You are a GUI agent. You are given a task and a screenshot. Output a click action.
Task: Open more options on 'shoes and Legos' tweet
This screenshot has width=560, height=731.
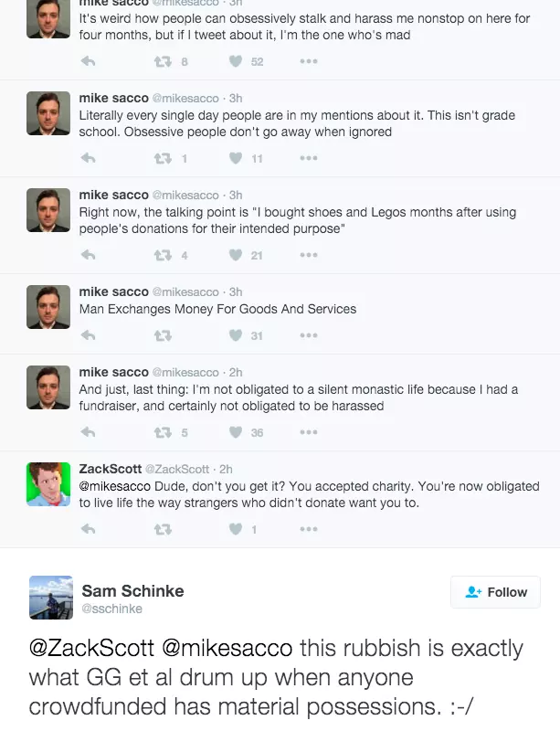tap(308, 255)
